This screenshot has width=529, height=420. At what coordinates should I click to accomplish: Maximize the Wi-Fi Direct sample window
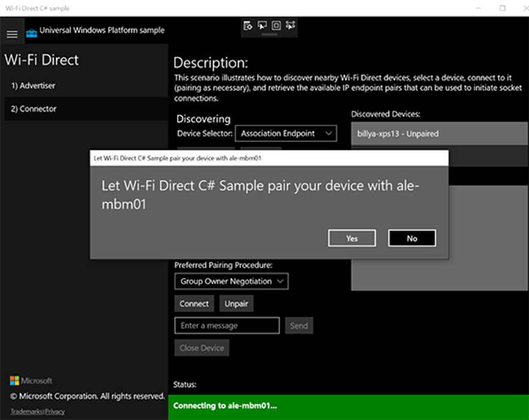pos(502,8)
